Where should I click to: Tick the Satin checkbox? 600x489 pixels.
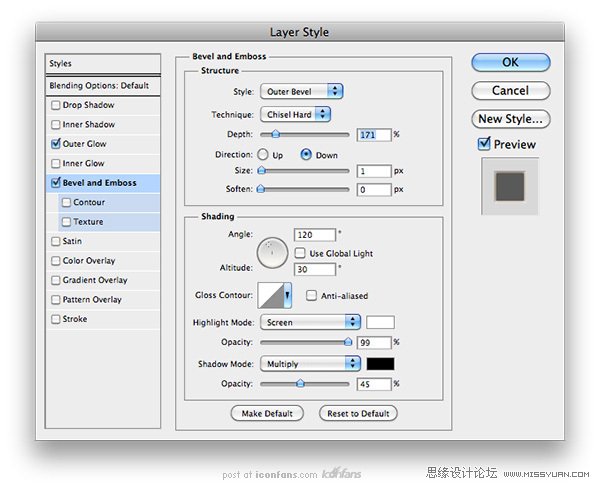click(55, 241)
